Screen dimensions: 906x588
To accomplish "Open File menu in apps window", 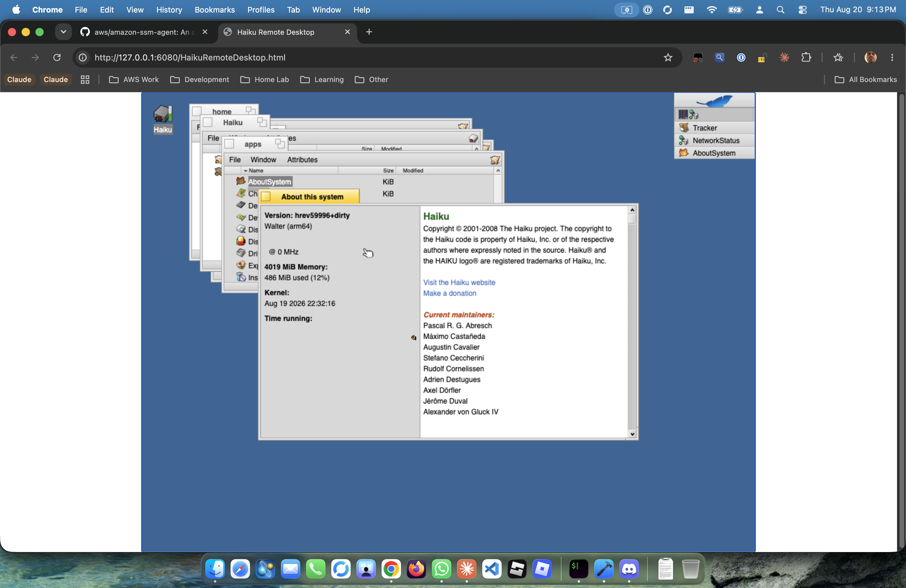I will coord(235,160).
